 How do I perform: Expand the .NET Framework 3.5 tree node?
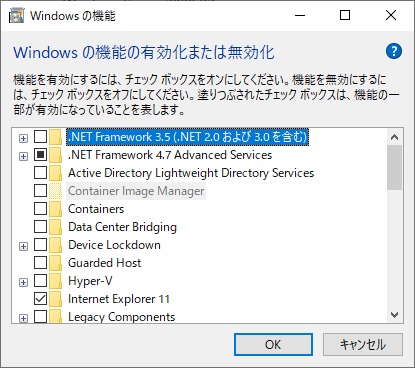[x=23, y=138]
